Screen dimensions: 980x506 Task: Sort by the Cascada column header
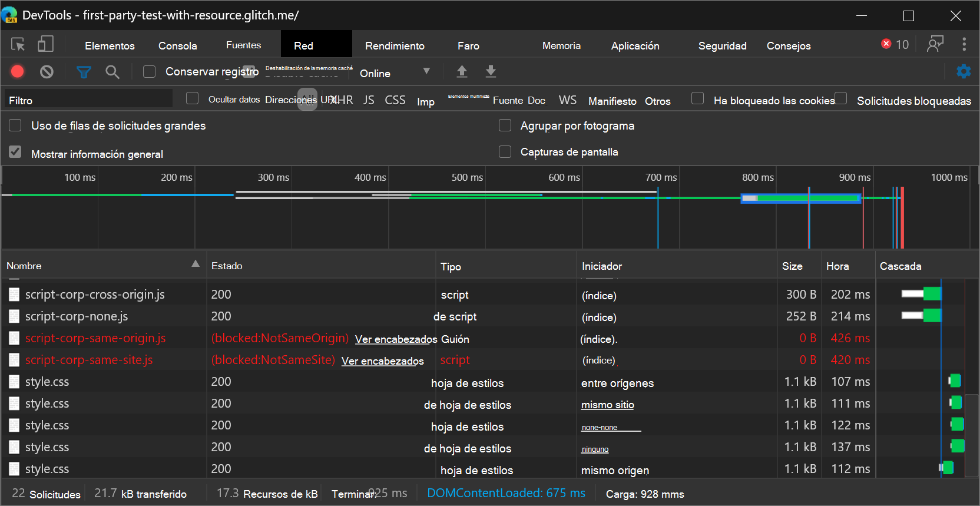pyautogui.click(x=927, y=266)
